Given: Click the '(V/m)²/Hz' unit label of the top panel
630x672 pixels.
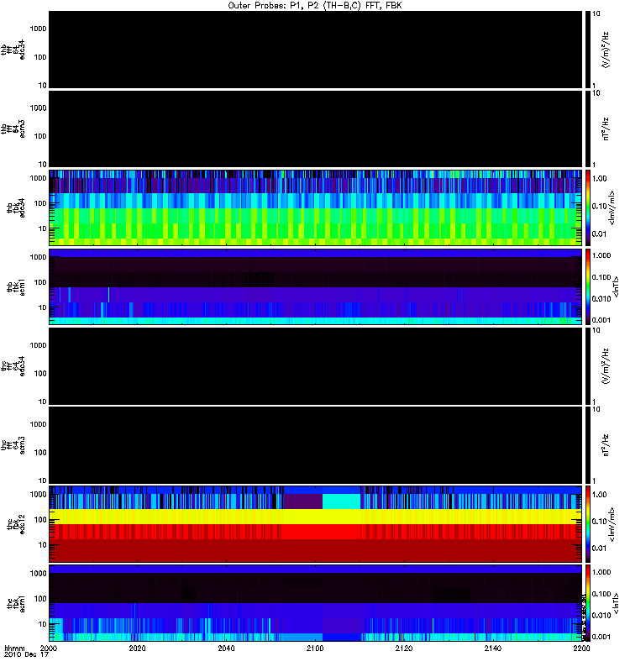Looking at the screenshot, I should [x=606, y=50].
